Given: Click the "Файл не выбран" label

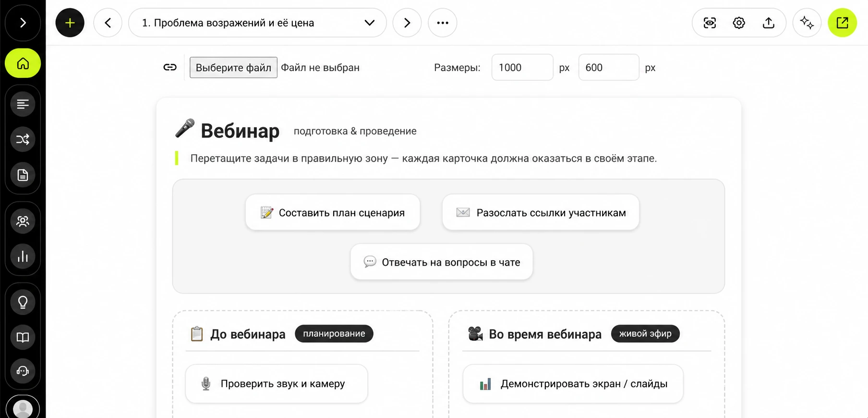Looking at the screenshot, I should click(x=320, y=67).
